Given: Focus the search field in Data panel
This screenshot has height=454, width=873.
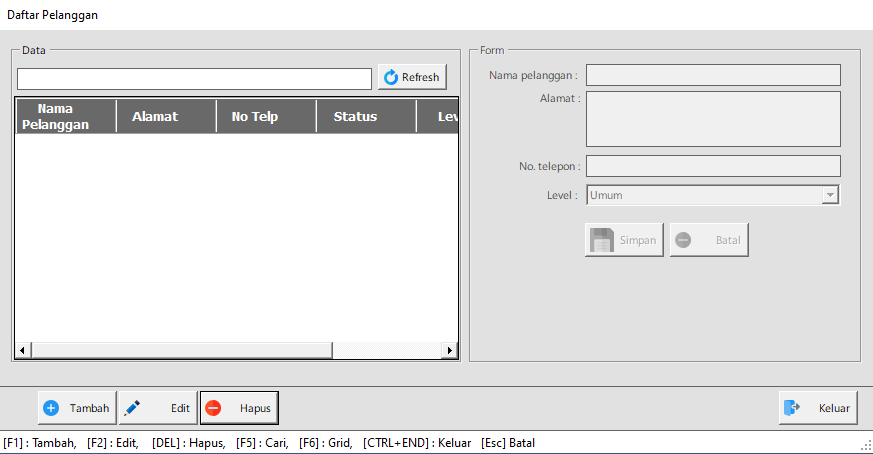Looking at the screenshot, I should coord(194,79).
